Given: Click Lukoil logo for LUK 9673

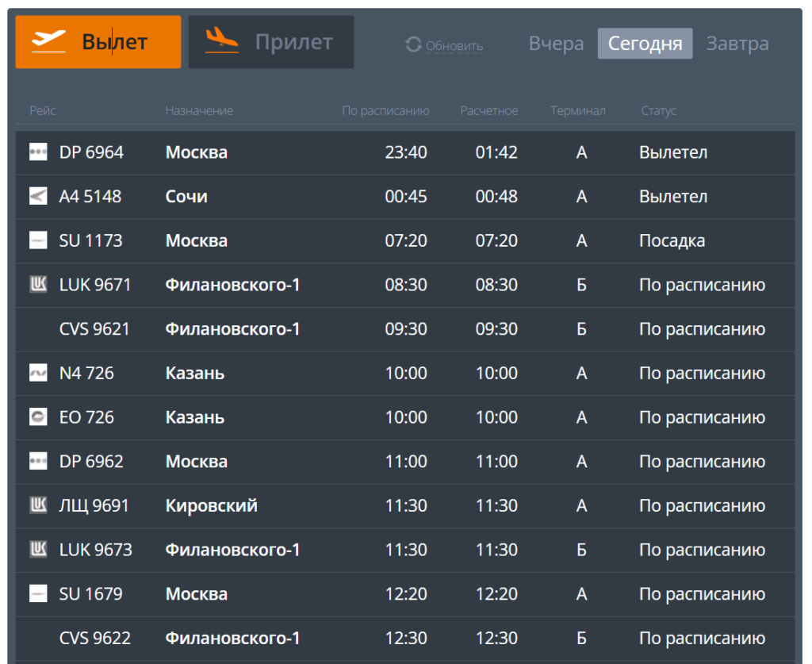Looking at the screenshot, I should (x=38, y=550).
